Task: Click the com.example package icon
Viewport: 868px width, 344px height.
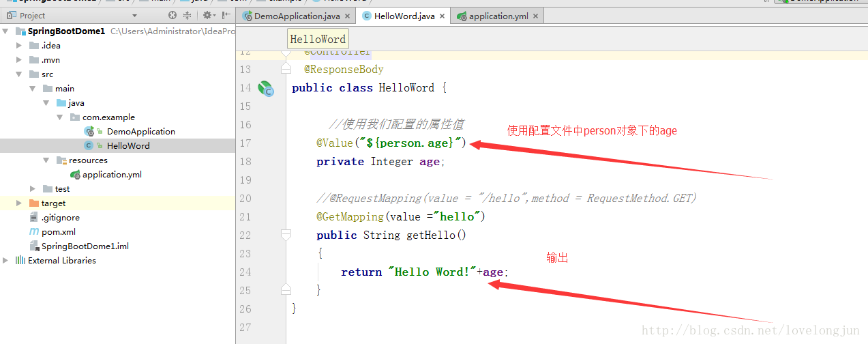Action: point(75,117)
